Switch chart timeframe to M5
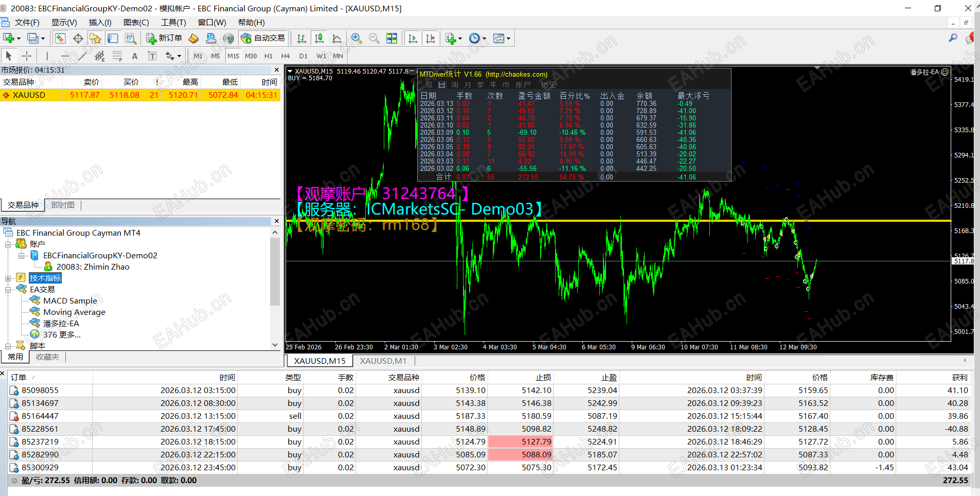Viewport: 980px width, 496px height. tap(216, 56)
